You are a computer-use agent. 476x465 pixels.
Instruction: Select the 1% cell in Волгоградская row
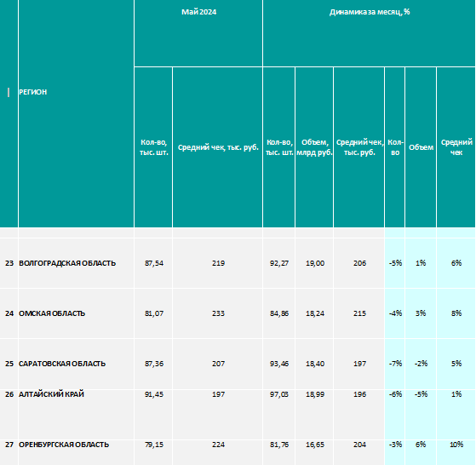pyautogui.click(x=421, y=263)
